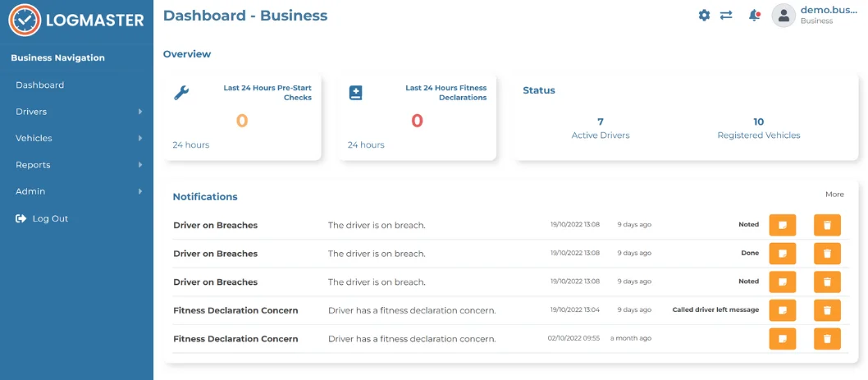
Task: Click the LOGMASTER brand text
Action: pyautogui.click(x=95, y=21)
